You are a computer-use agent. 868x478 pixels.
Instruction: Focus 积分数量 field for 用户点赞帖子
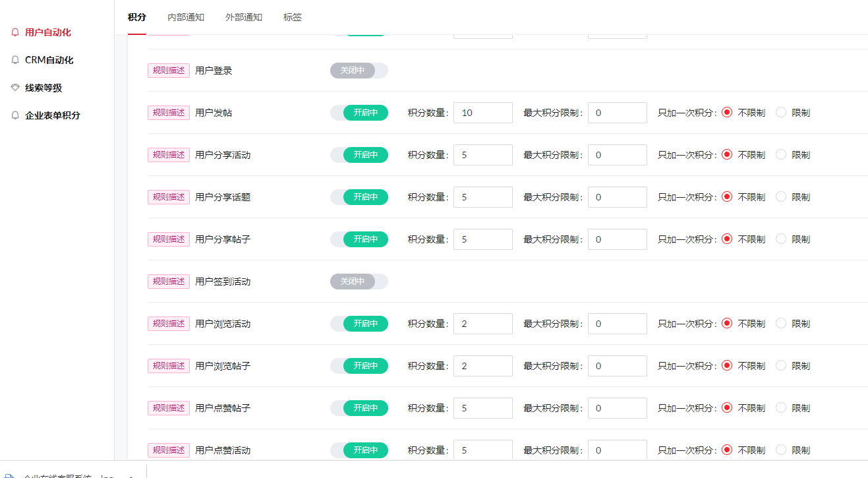[x=483, y=408]
